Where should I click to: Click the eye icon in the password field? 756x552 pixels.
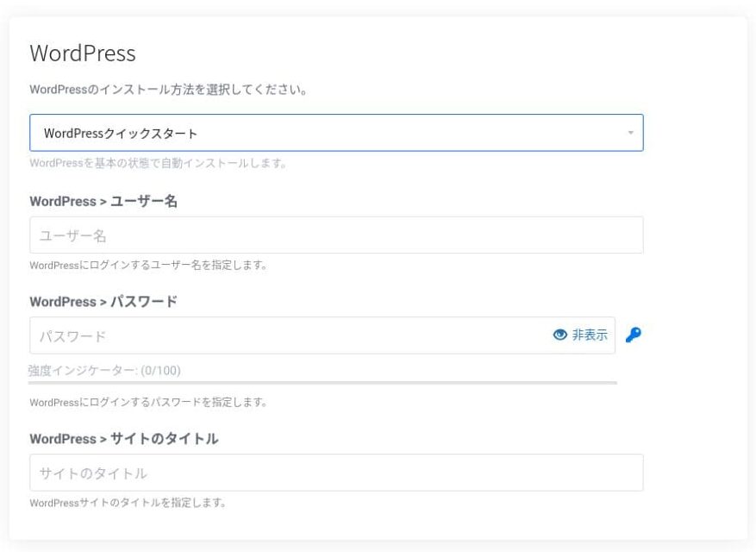click(560, 336)
